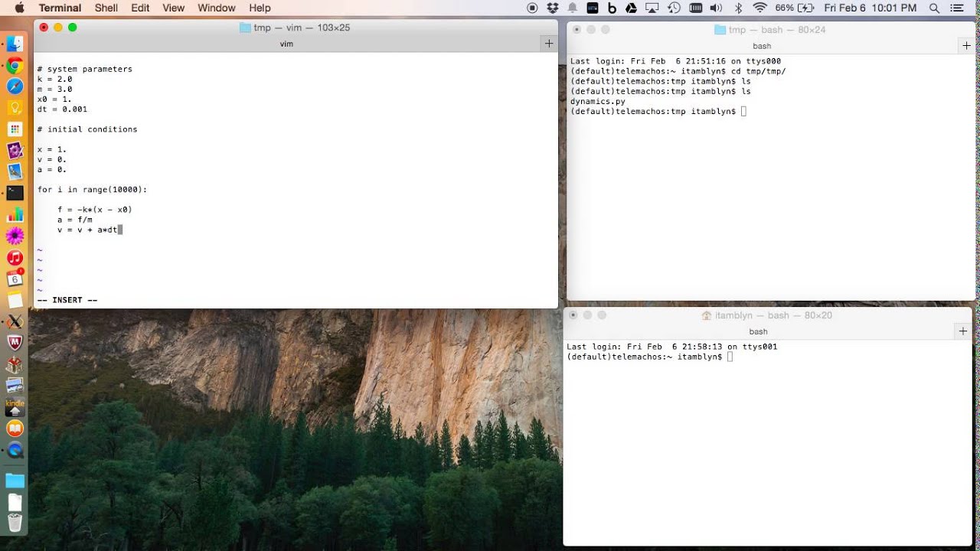The height and width of the screenshot is (551, 980).
Task: Open Kindle app in the Dock
Action: pyautogui.click(x=15, y=407)
